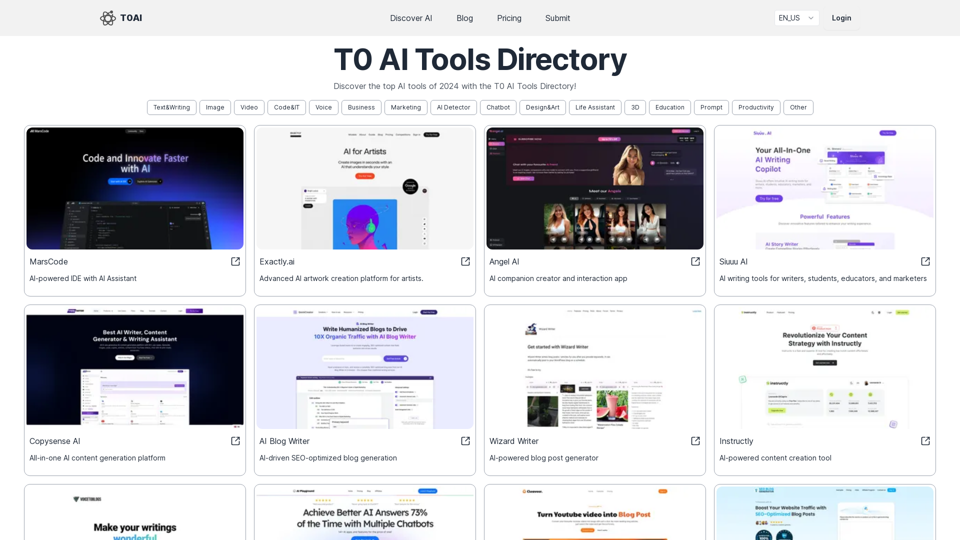Click 'AI companion creator and interaction app' text

[x=558, y=279]
